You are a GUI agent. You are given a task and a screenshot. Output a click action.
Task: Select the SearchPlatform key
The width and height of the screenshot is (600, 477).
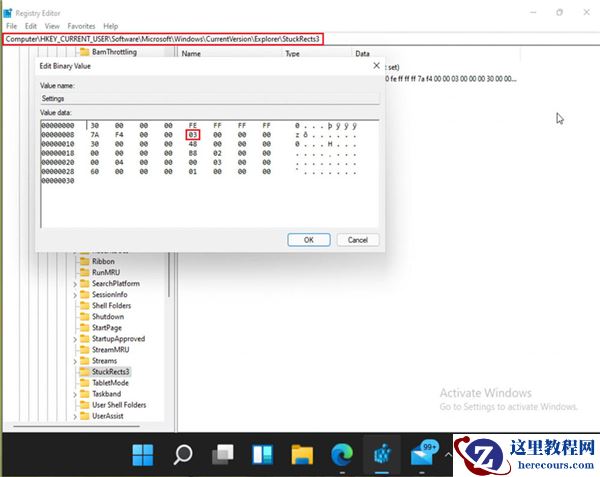pos(116,283)
